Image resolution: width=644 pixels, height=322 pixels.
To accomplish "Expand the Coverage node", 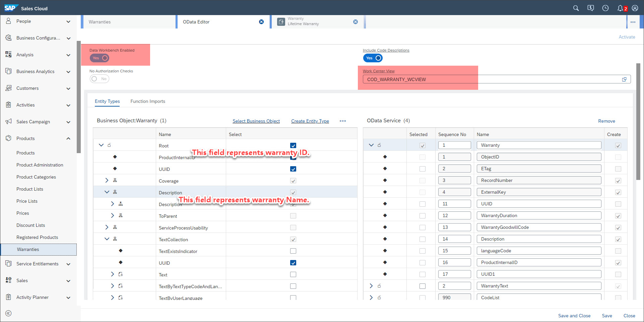I will (107, 180).
